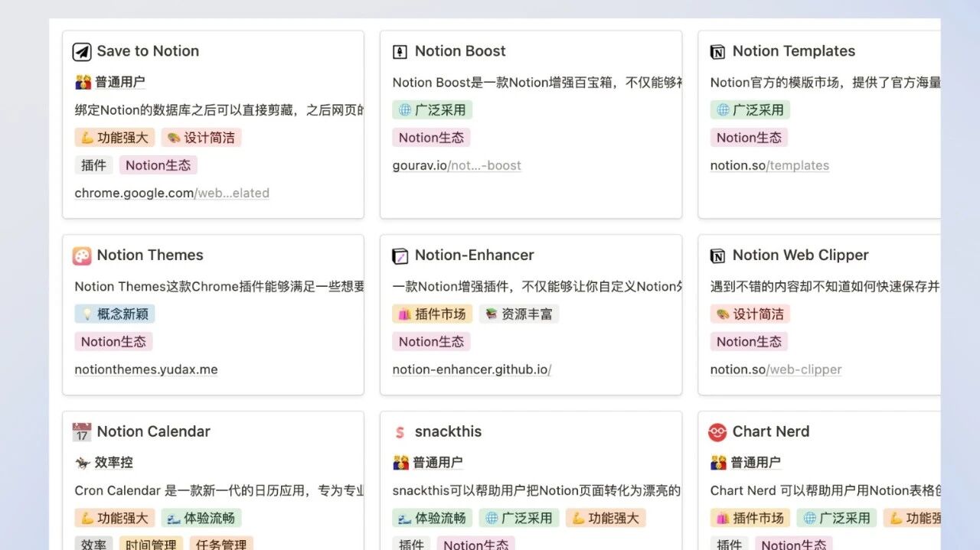Select the 广泛采用 tag in Notion Boost
The width and height of the screenshot is (980, 550).
433,110
